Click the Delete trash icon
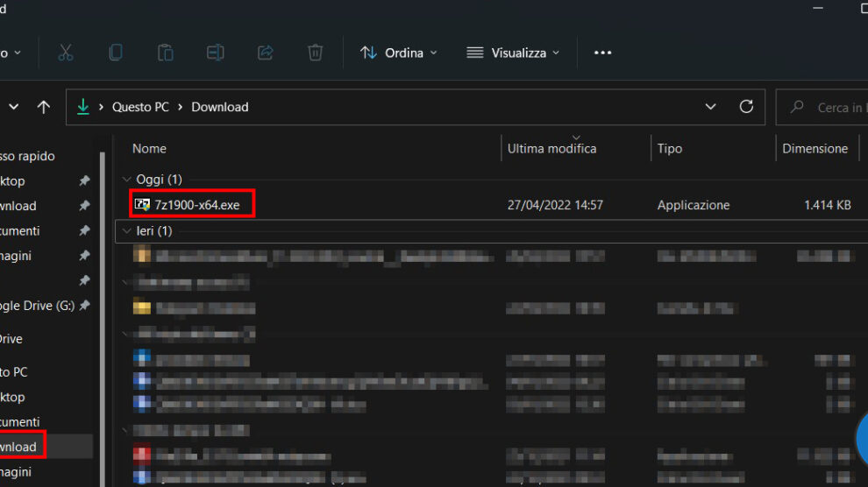Image resolution: width=868 pixels, height=487 pixels. point(315,53)
